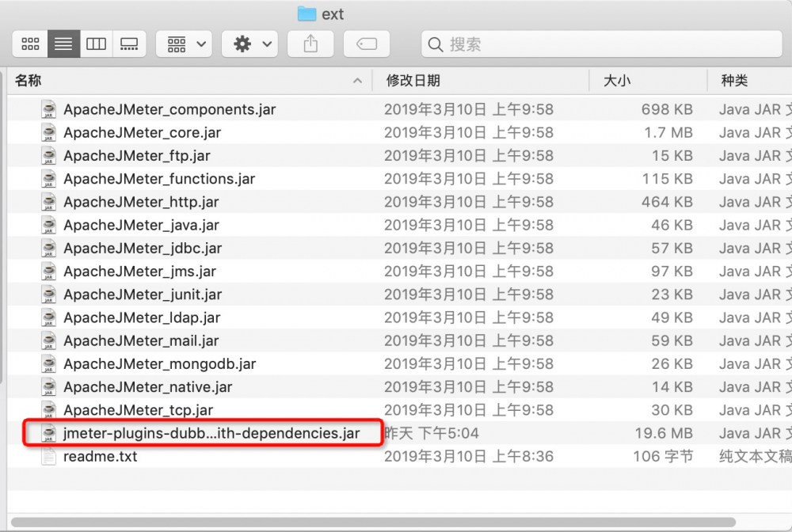Click the jar icon of ApacheJMeter_ldap.jar
The image size is (792, 532).
click(48, 317)
